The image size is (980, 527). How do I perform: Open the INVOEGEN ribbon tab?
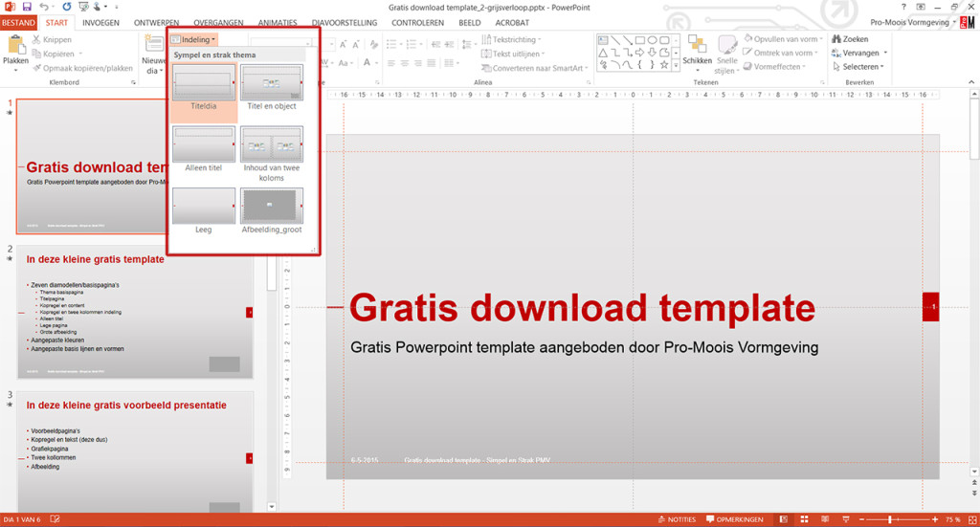coord(101,21)
